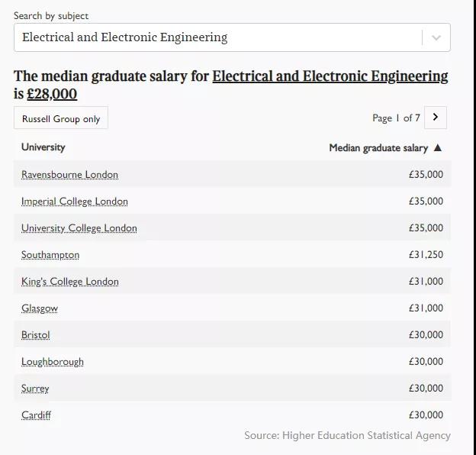Open Electrical and Electronic Engineering heading link

click(330, 76)
